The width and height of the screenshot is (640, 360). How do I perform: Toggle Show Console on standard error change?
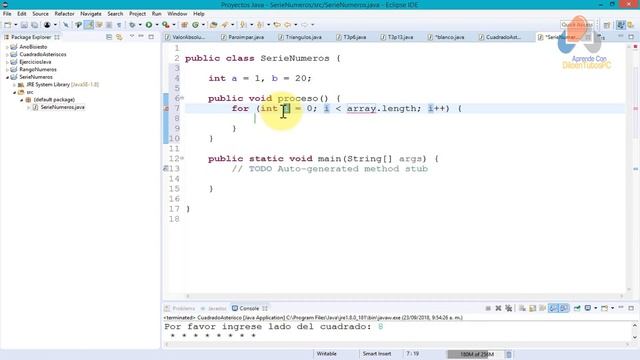564,308
